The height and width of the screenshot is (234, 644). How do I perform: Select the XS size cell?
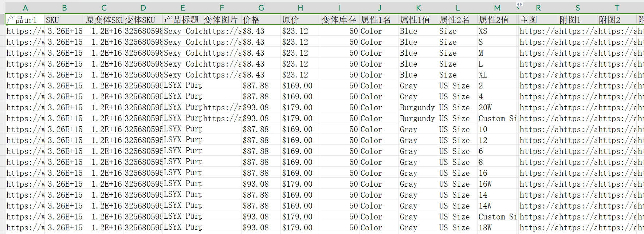tap(497, 31)
